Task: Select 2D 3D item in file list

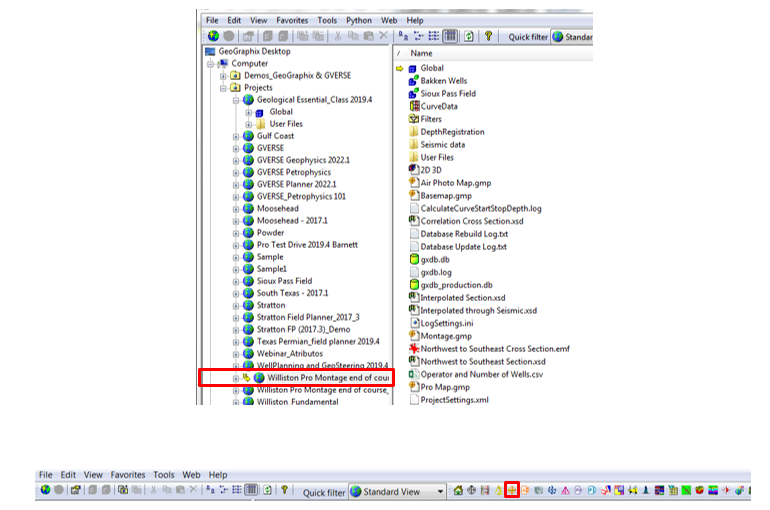Action: [x=431, y=170]
